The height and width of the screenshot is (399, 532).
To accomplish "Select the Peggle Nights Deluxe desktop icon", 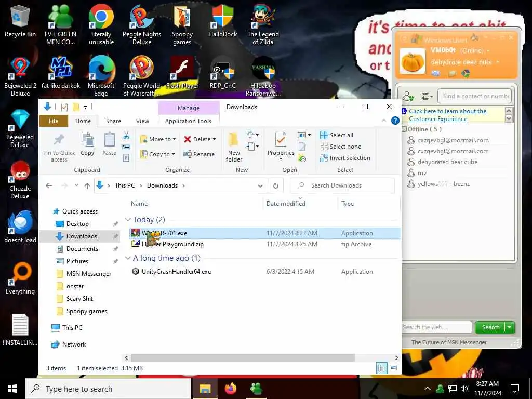I will pos(142,25).
